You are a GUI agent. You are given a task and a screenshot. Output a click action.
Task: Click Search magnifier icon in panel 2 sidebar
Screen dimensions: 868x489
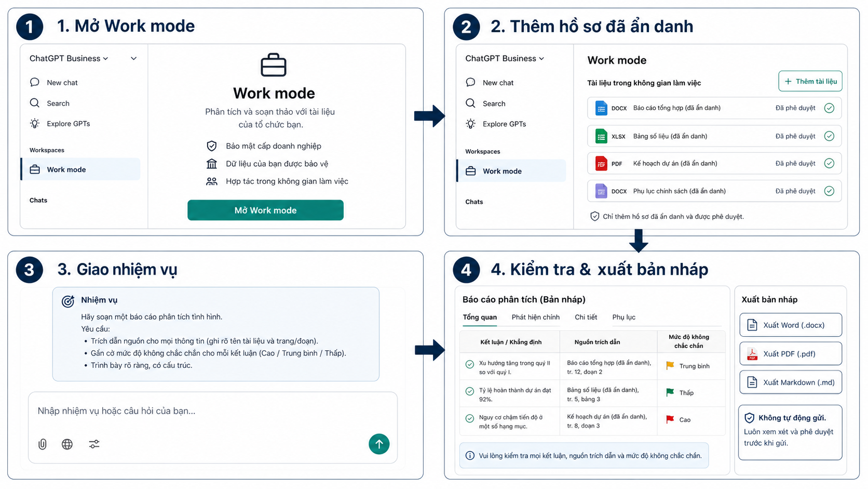[470, 103]
